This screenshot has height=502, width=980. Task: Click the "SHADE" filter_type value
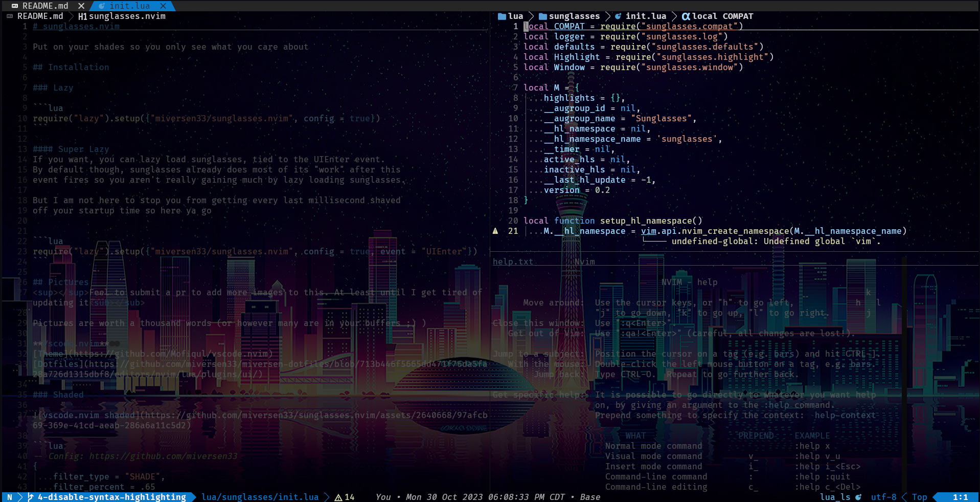click(142, 476)
